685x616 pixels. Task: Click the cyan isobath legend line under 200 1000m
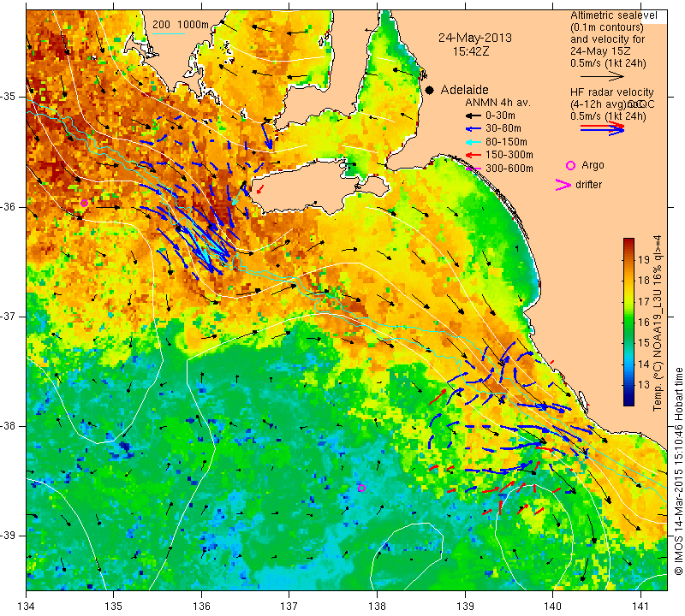[x=169, y=33]
